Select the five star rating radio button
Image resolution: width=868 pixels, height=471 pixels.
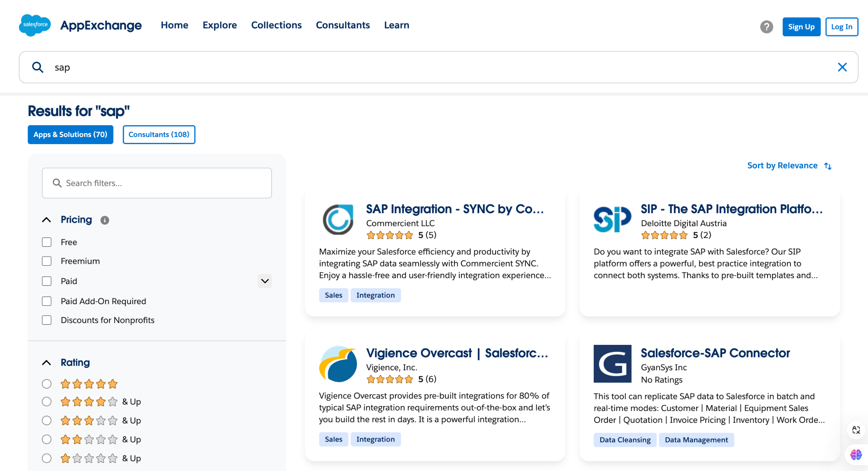click(46, 384)
